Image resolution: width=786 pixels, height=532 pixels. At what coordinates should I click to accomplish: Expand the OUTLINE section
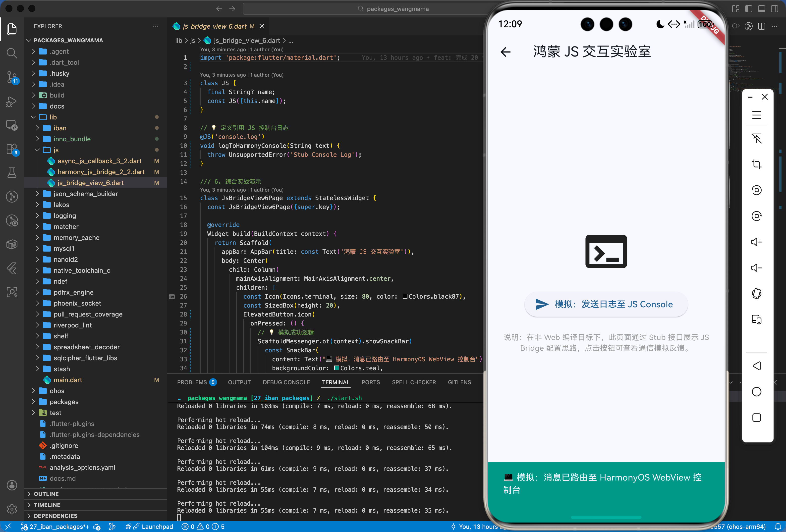coord(46,494)
